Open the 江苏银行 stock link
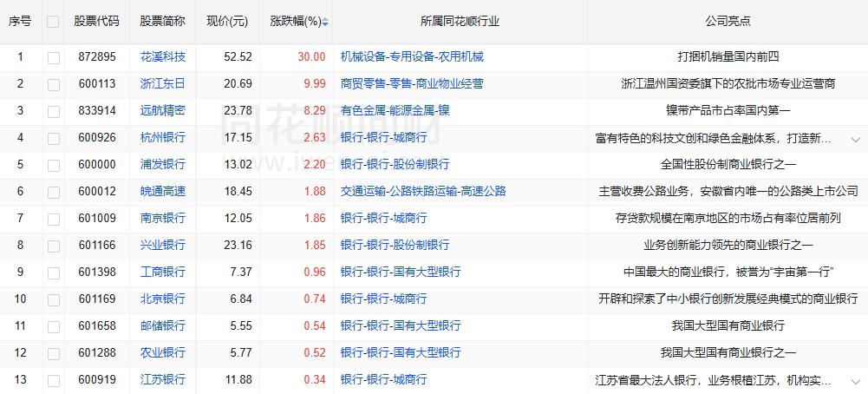The width and height of the screenshot is (868, 394). (163, 379)
